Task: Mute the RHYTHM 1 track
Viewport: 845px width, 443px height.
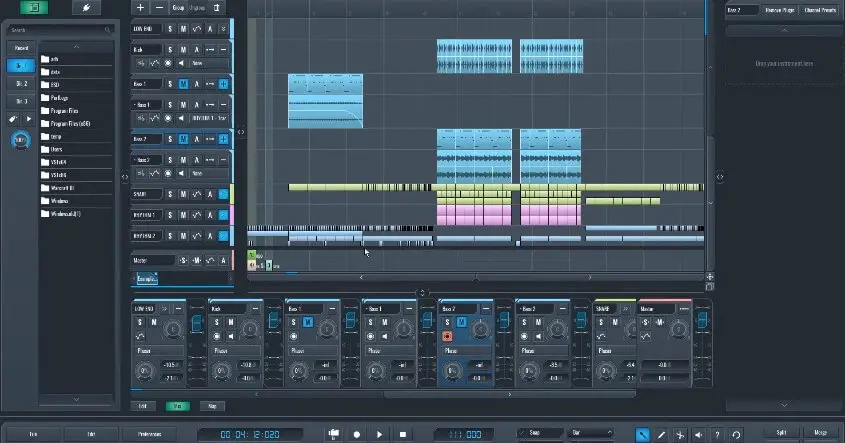Action: click(x=183, y=215)
